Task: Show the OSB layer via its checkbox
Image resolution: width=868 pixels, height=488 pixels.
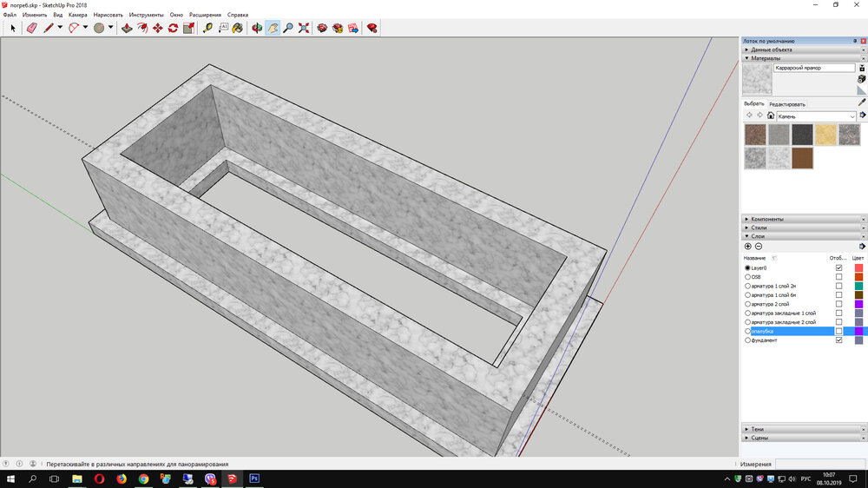Action: pyautogui.click(x=838, y=277)
